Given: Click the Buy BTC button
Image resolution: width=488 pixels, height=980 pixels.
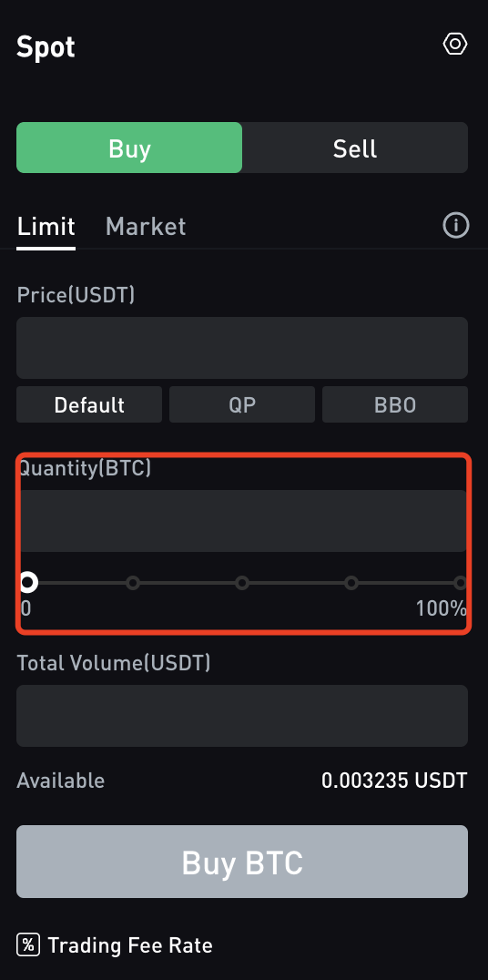Looking at the screenshot, I should [x=242, y=862].
